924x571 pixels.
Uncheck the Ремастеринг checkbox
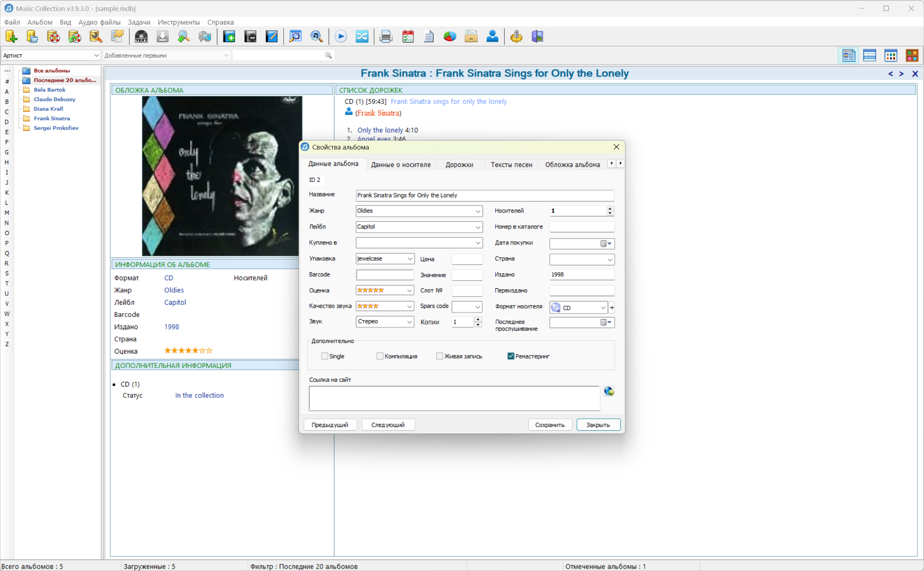(511, 356)
